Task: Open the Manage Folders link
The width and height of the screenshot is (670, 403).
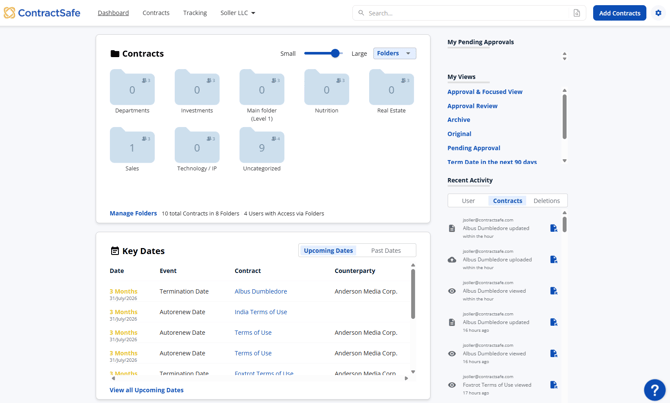Action: tap(133, 213)
